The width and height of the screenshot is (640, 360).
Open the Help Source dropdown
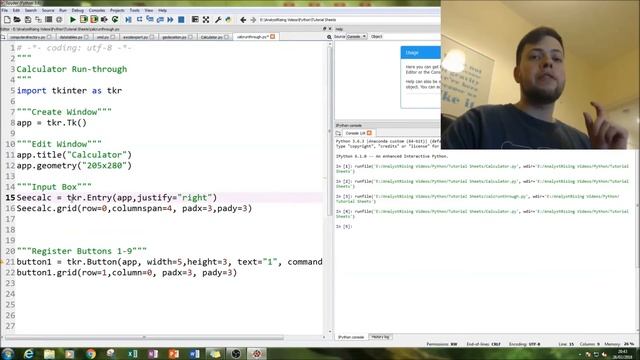click(356, 37)
